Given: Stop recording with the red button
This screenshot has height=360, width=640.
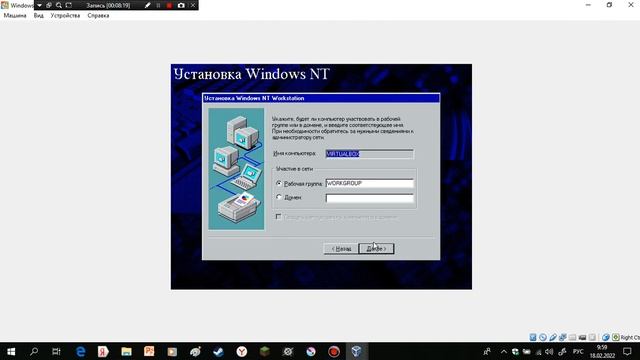Looking at the screenshot, I should tap(169, 5).
